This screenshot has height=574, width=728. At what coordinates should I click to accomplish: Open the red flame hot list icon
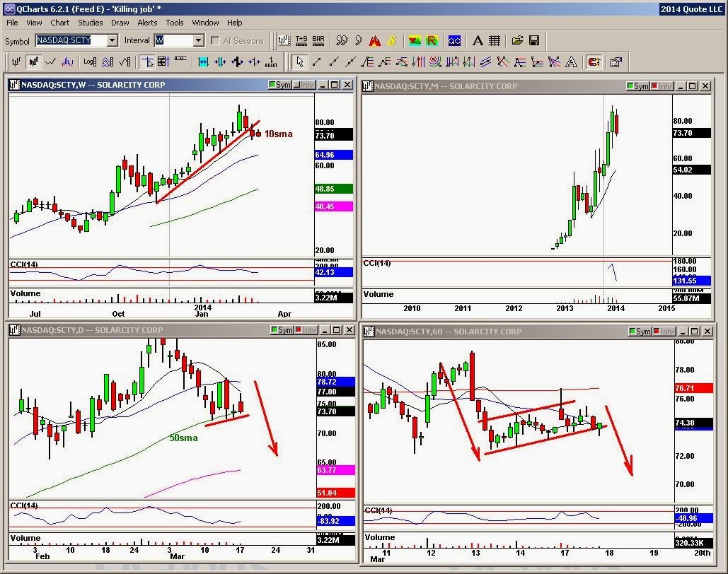click(375, 41)
